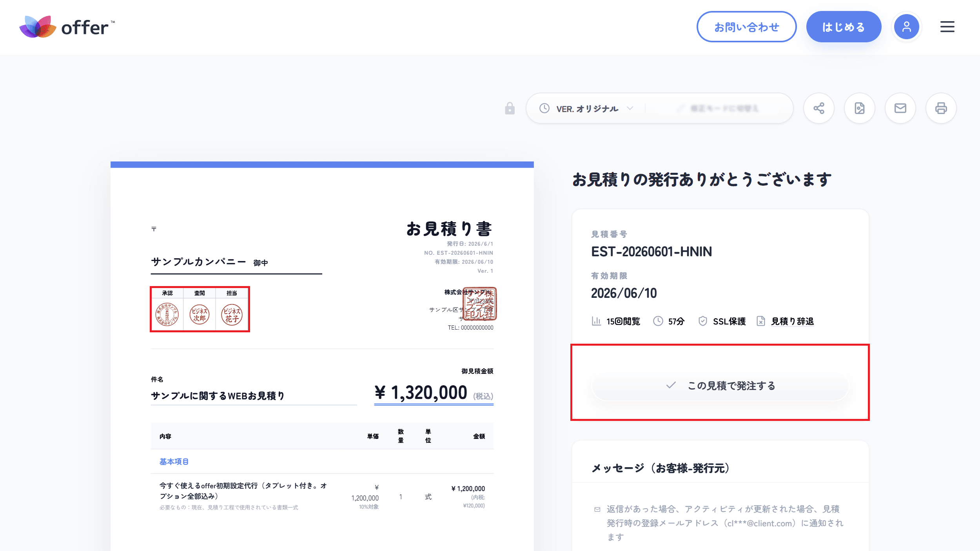Click the email envelope icon

click(900, 108)
